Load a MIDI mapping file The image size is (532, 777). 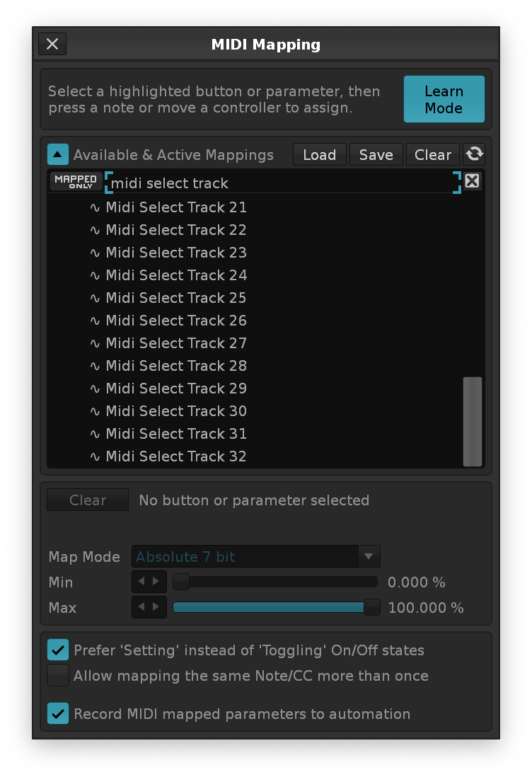[x=320, y=154]
